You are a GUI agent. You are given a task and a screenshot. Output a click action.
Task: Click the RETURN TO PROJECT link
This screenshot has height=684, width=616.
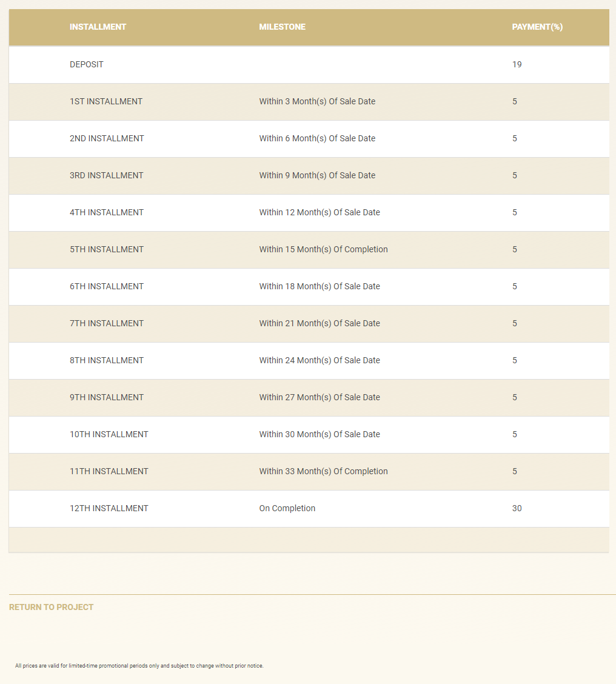coord(52,607)
